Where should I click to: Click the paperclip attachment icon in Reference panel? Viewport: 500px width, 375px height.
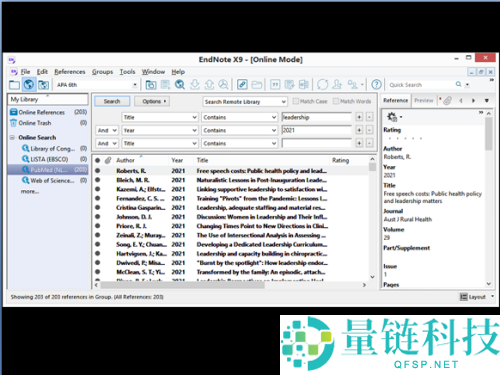click(447, 101)
